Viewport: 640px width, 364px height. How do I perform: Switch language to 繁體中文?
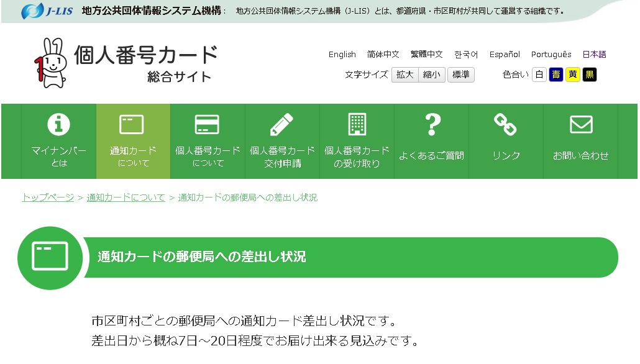click(426, 54)
